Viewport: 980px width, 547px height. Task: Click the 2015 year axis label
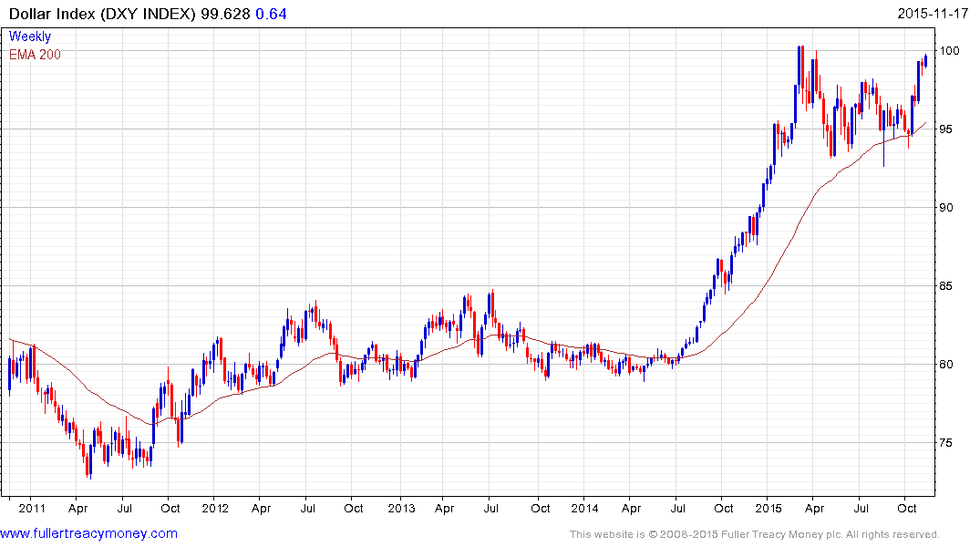click(x=769, y=508)
